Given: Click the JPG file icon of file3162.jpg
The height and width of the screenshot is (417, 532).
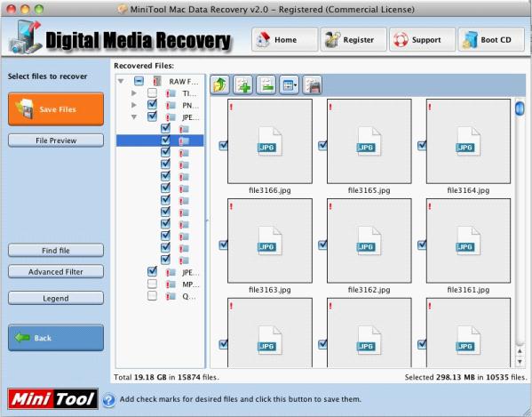Looking at the screenshot, I should click(x=369, y=241).
